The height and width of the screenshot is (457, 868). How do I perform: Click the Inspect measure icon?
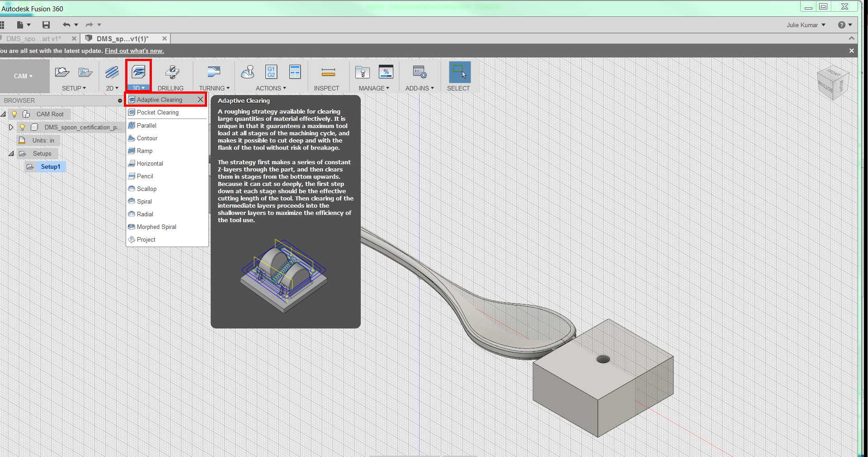(328, 72)
